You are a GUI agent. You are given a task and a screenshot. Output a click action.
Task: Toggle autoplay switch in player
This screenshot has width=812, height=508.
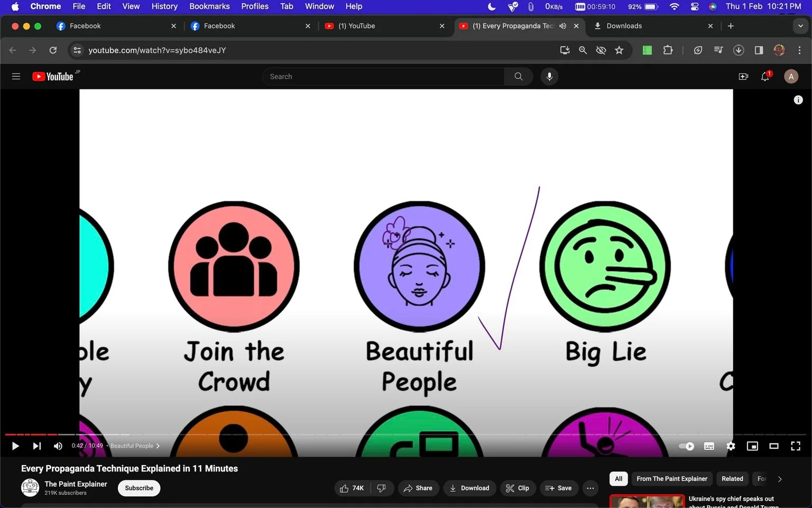click(x=686, y=446)
